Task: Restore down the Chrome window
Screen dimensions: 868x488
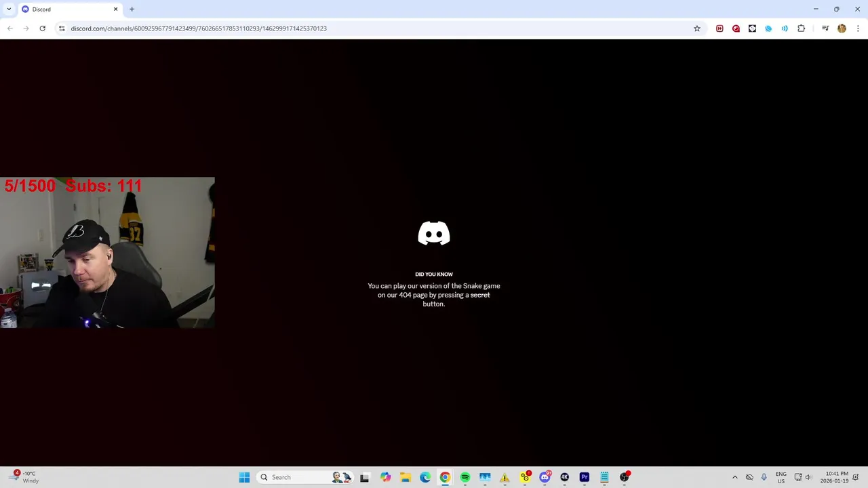Action: point(837,9)
